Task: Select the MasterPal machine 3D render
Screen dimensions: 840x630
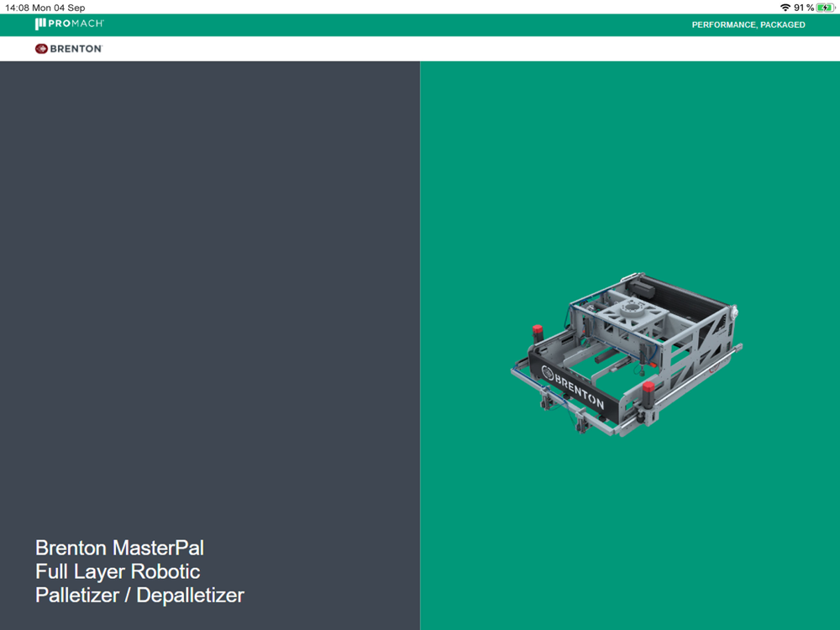Action: pos(627,354)
